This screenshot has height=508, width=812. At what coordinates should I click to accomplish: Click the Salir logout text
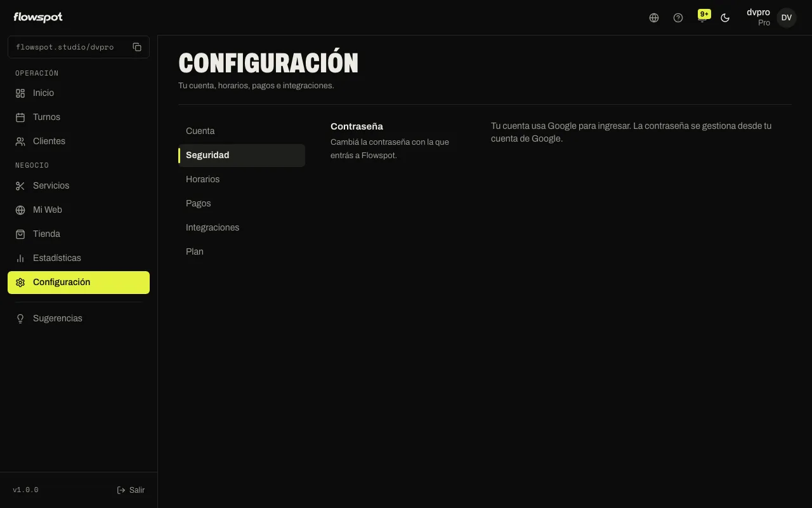(137, 490)
